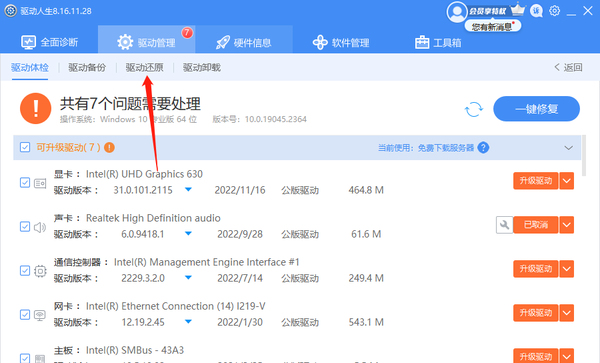The image size is (600, 363).
Task: Expand options arrow beside 已取消 button
Action: (567, 225)
